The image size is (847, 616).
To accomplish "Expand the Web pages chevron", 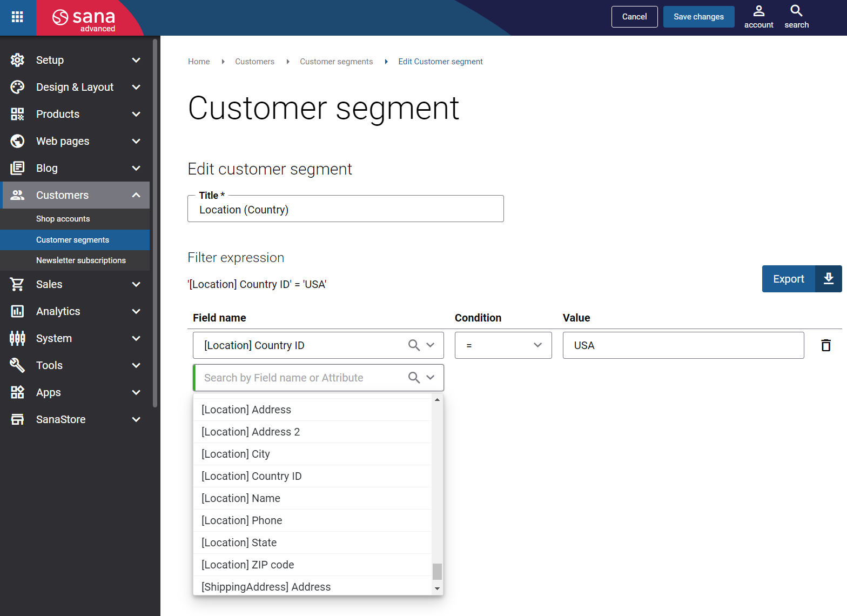I will pos(136,141).
